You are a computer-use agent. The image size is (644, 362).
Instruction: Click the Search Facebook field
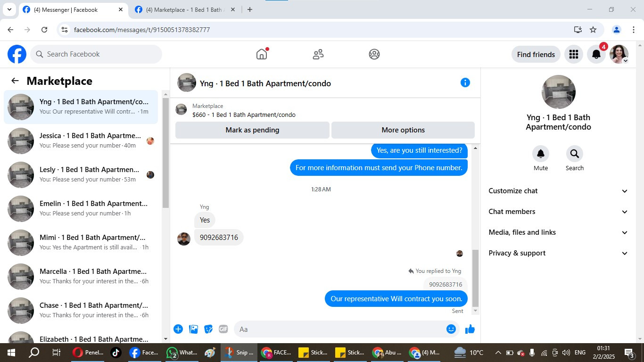click(96, 54)
